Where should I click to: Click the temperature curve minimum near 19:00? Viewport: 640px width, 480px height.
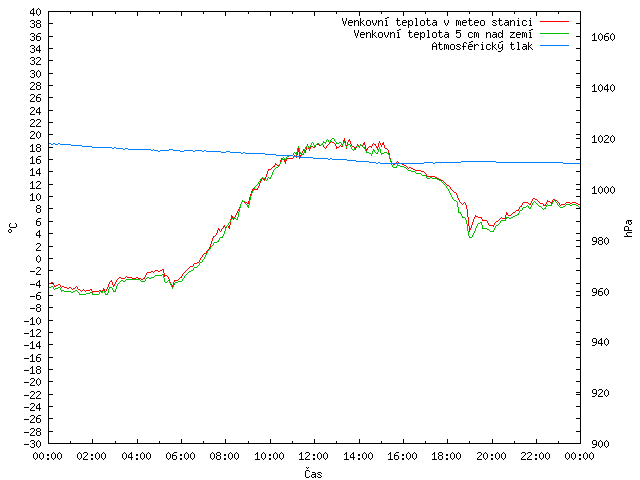pos(470,236)
